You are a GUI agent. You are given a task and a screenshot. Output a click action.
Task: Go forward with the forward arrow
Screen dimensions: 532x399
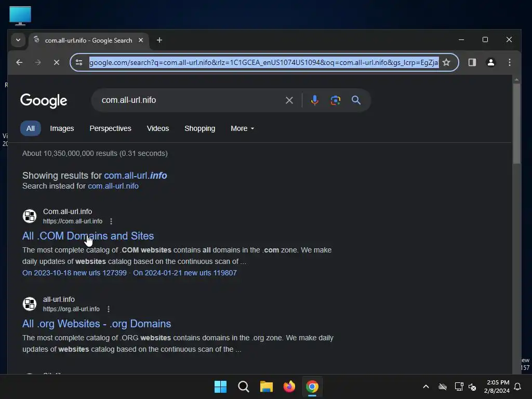tap(37, 62)
